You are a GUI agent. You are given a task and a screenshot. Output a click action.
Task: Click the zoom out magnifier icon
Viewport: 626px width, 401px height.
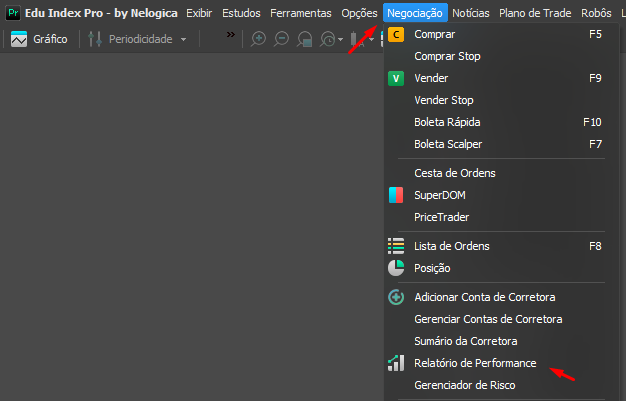281,39
